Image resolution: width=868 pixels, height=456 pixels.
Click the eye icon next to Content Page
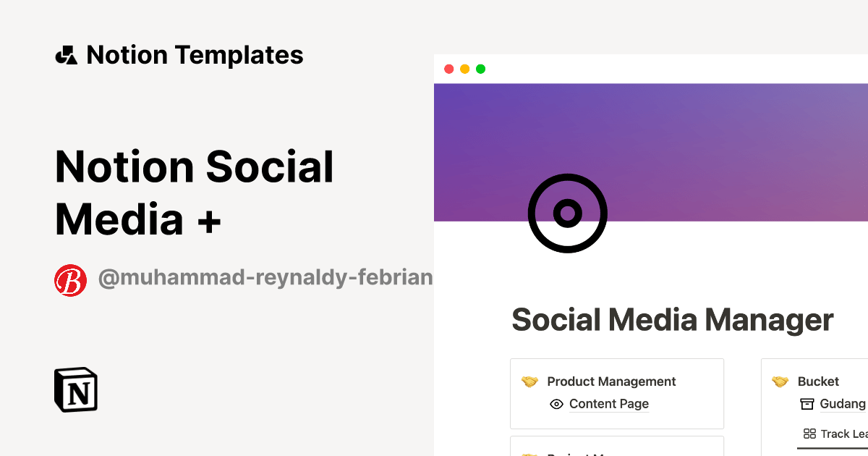556,404
